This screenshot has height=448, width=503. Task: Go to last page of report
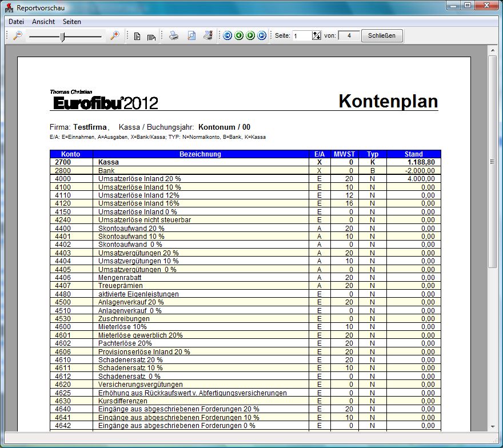[x=262, y=35]
